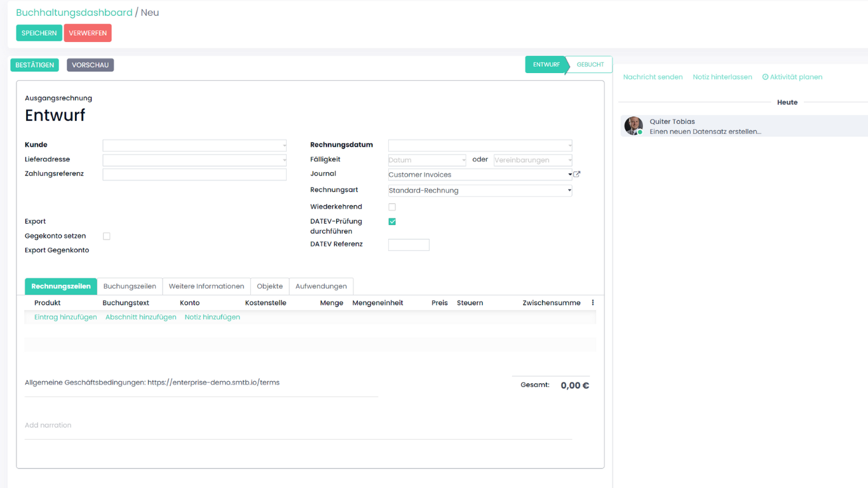Screen dimensions: 868x488
Task: Click Aktivität planen with clock icon
Action: 792,77
